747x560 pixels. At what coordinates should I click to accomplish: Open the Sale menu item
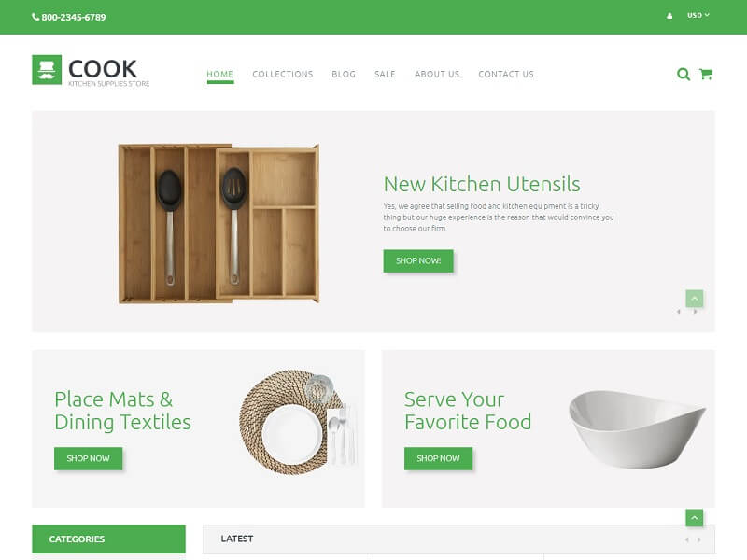385,75
